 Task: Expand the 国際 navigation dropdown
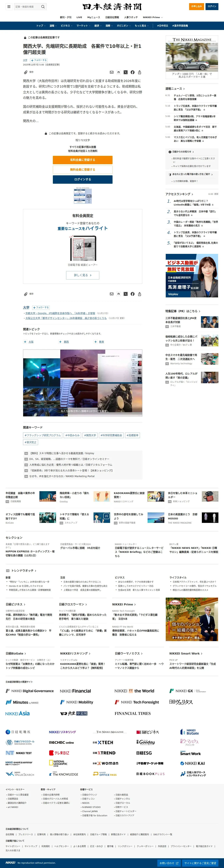click(x=109, y=26)
